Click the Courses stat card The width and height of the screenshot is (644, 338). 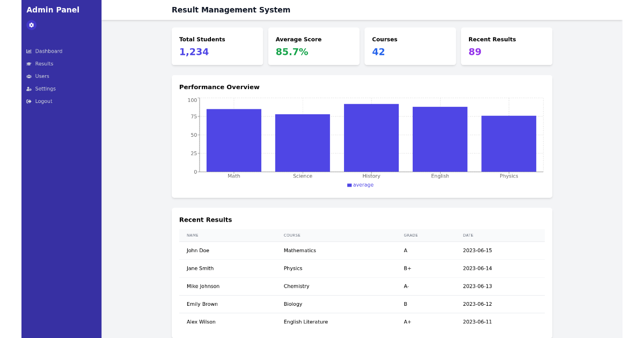tap(410, 46)
